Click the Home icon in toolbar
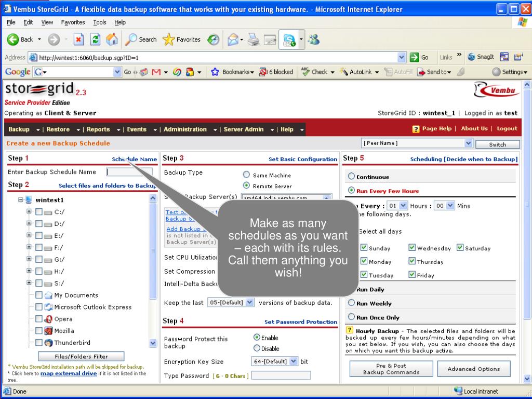 (x=112, y=39)
